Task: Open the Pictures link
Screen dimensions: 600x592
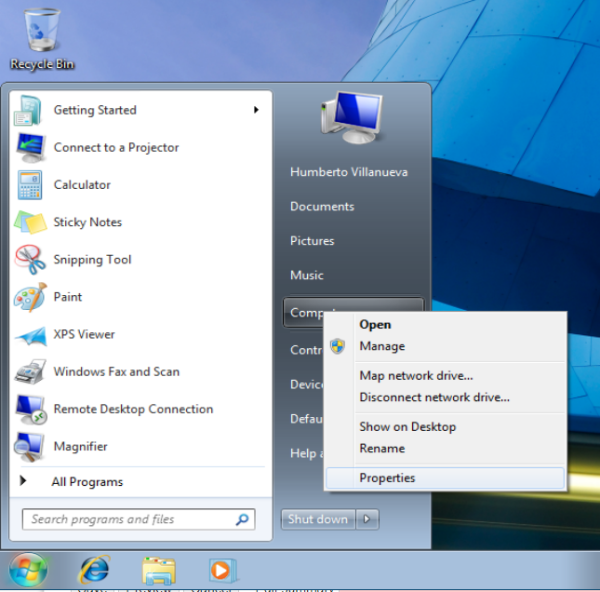Action: click(x=312, y=241)
